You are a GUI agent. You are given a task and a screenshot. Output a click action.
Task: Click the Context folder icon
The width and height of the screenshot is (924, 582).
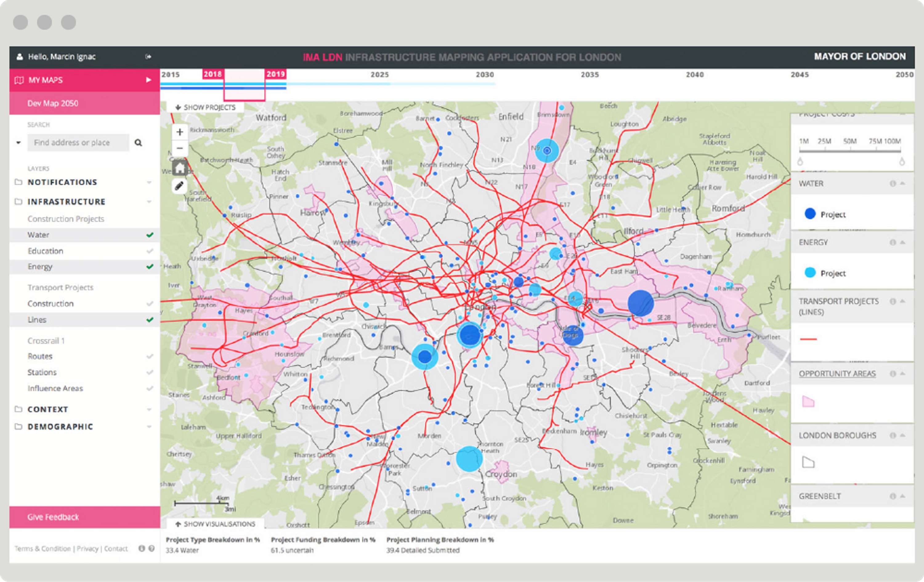18,409
